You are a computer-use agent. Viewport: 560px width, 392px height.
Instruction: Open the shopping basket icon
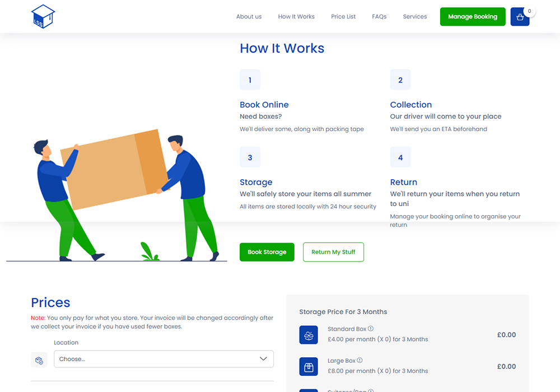(x=520, y=17)
